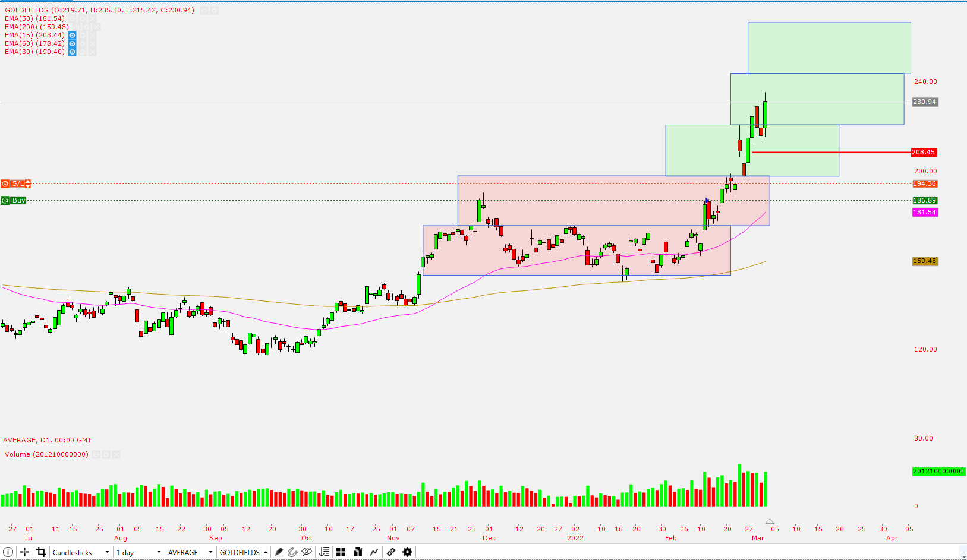Select the pencil drawing tool
The width and height of the screenshot is (967, 560).
click(x=279, y=552)
